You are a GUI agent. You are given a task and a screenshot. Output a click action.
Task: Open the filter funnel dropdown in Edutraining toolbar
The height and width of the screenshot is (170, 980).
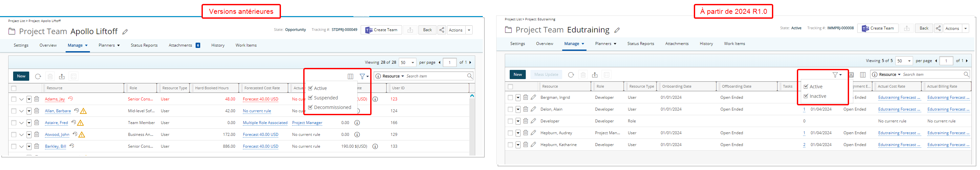pos(837,75)
